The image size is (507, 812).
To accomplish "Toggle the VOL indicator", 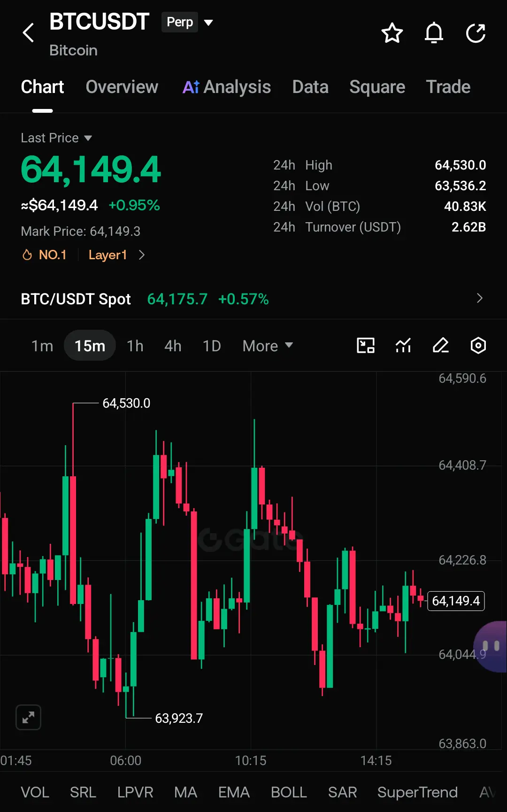I will point(35,792).
